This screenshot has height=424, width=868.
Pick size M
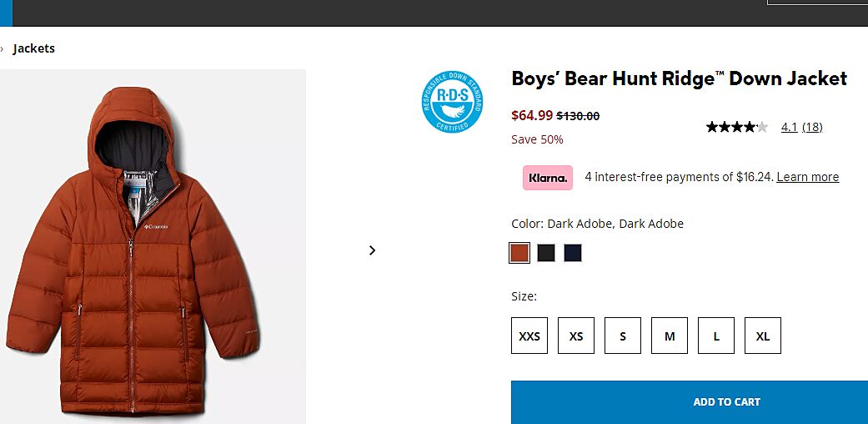[x=670, y=336]
